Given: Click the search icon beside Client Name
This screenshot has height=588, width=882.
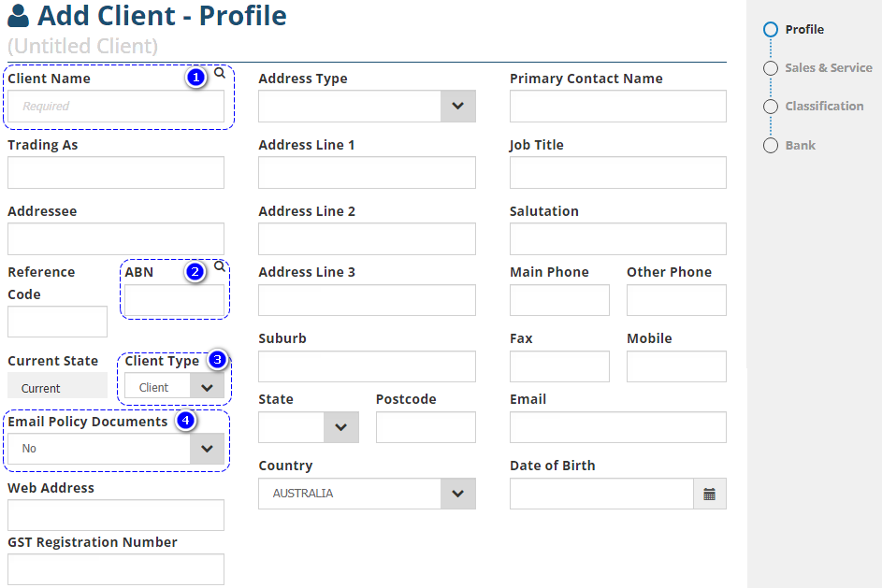Looking at the screenshot, I should [x=220, y=72].
